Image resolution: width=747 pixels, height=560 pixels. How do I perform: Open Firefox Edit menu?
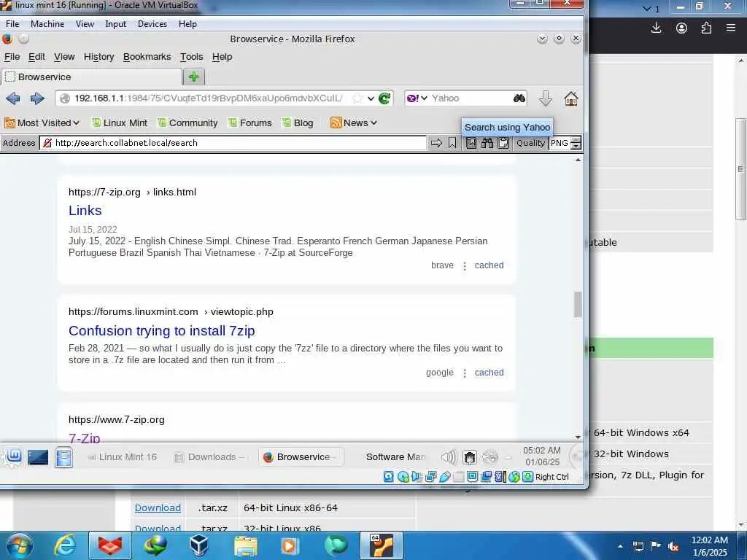click(x=36, y=57)
